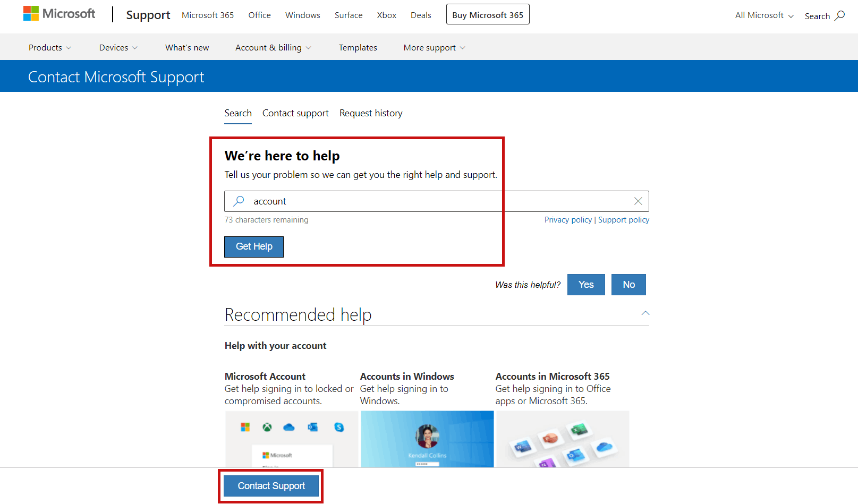Image resolution: width=858 pixels, height=504 pixels.
Task: Open What's new in the navigation
Action: [x=187, y=48]
